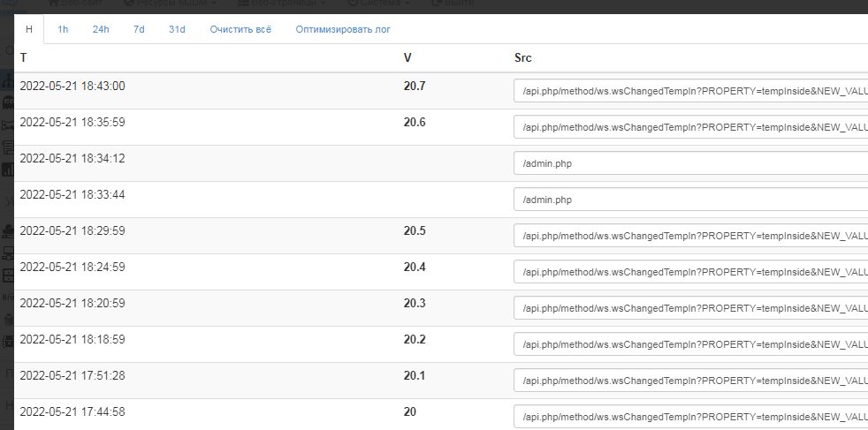Click Src field of 18:18:59 row
Image resolution: width=868 pixels, height=430 pixels.
click(x=689, y=344)
